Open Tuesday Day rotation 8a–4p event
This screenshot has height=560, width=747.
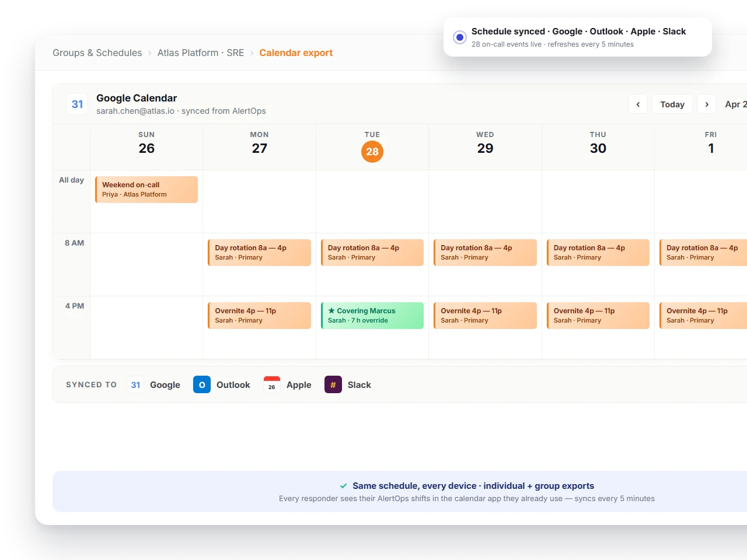click(x=372, y=253)
